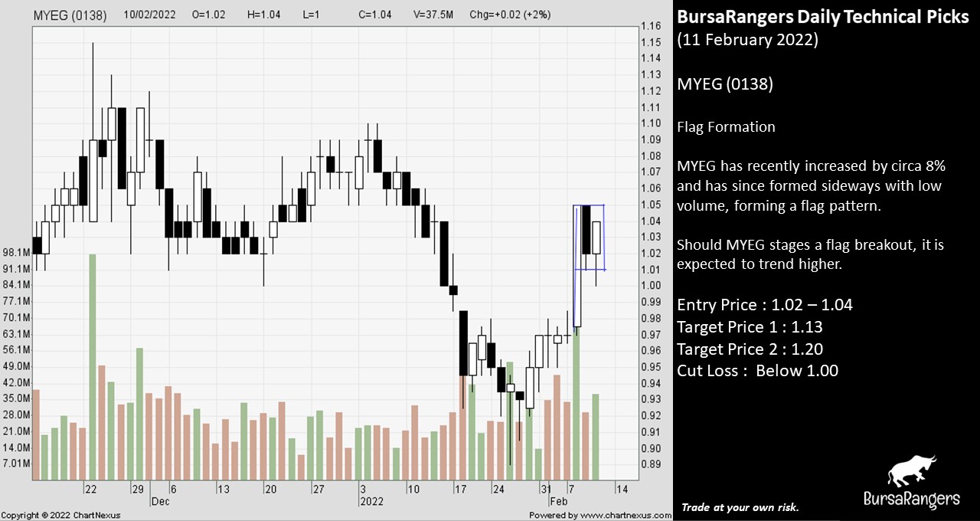Click the tallest green volume bar near 22
Image resolution: width=980 pixels, height=521 pixels.
pyautogui.click(x=93, y=367)
